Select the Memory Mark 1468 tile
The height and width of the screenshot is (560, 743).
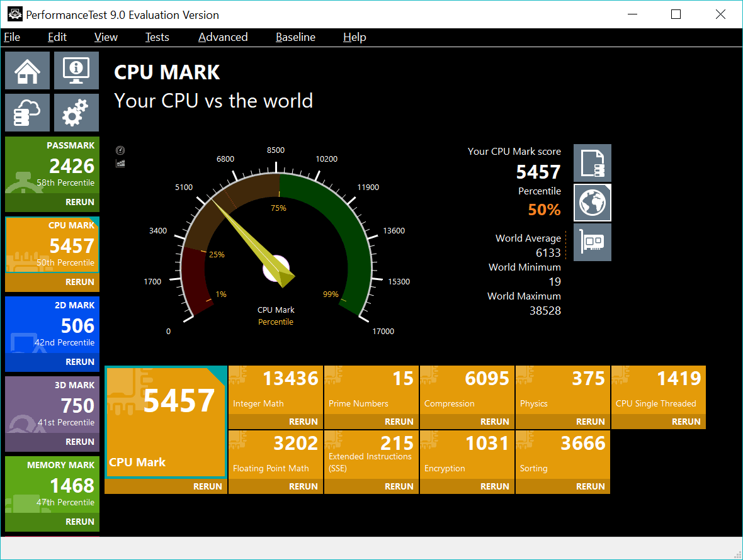52,485
